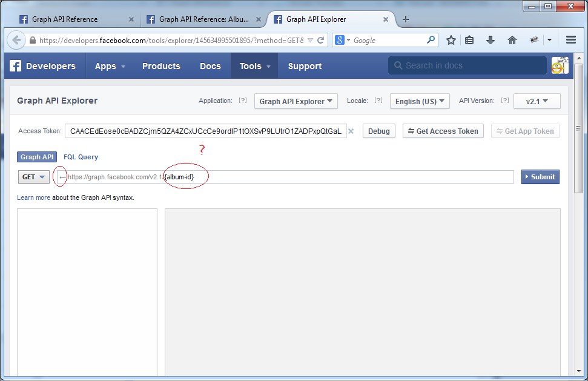The image size is (588, 381).
Task: Open the Firefox hamburger menu
Action: pyautogui.click(x=571, y=40)
